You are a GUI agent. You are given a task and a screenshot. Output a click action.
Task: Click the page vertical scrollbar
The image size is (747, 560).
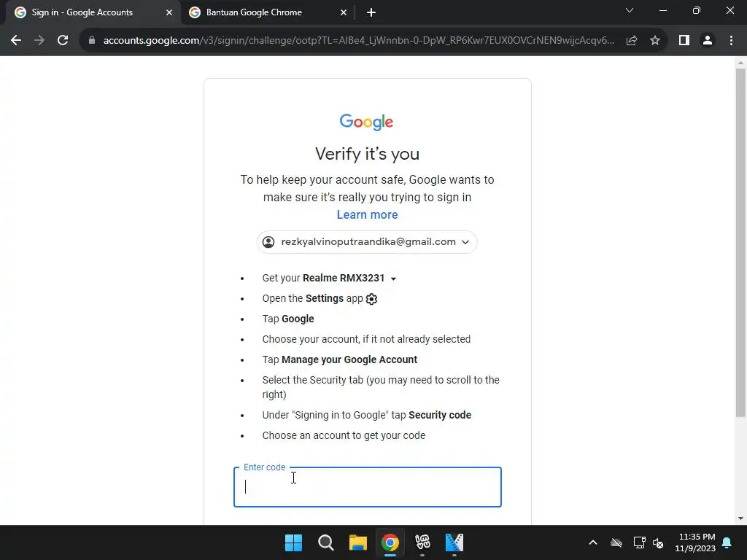pyautogui.click(x=740, y=243)
